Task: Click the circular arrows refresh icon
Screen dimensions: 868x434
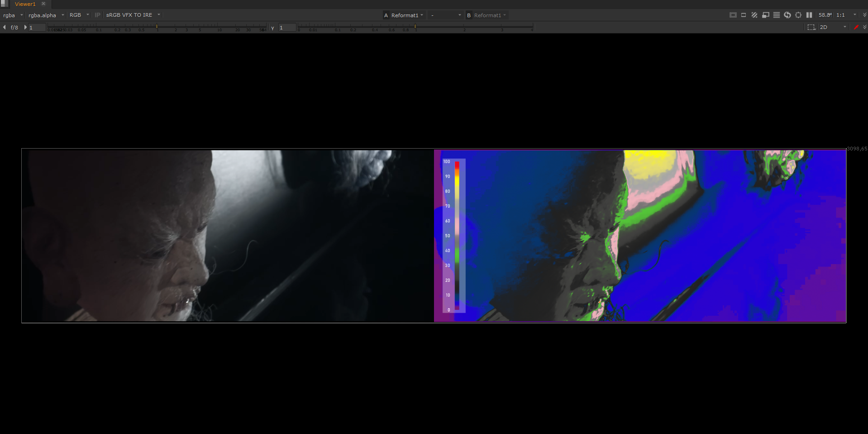Action: (787, 15)
